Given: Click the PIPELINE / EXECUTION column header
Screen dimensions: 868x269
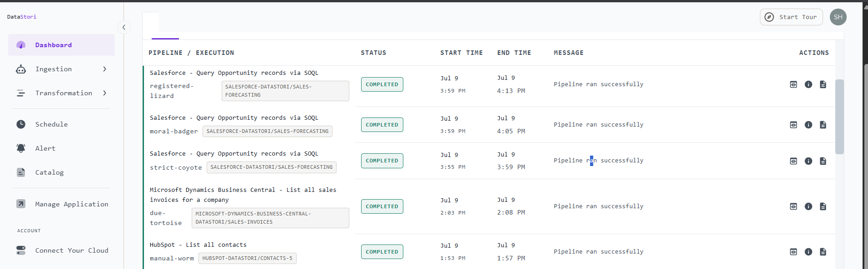Looking at the screenshot, I should click(x=191, y=53).
